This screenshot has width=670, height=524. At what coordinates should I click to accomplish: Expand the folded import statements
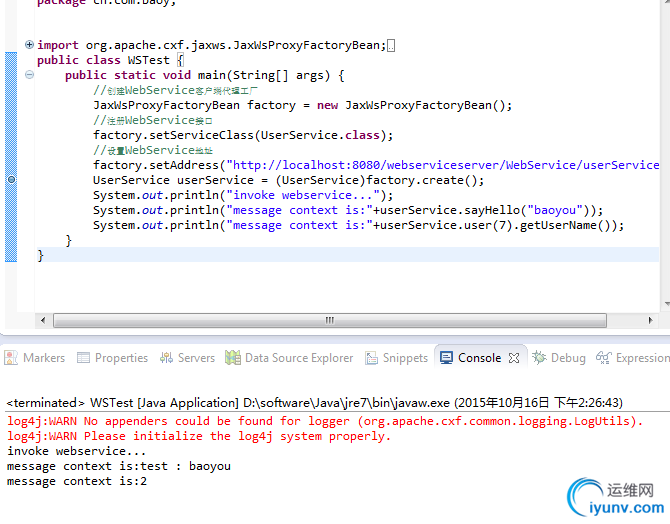pyautogui.click(x=29, y=44)
